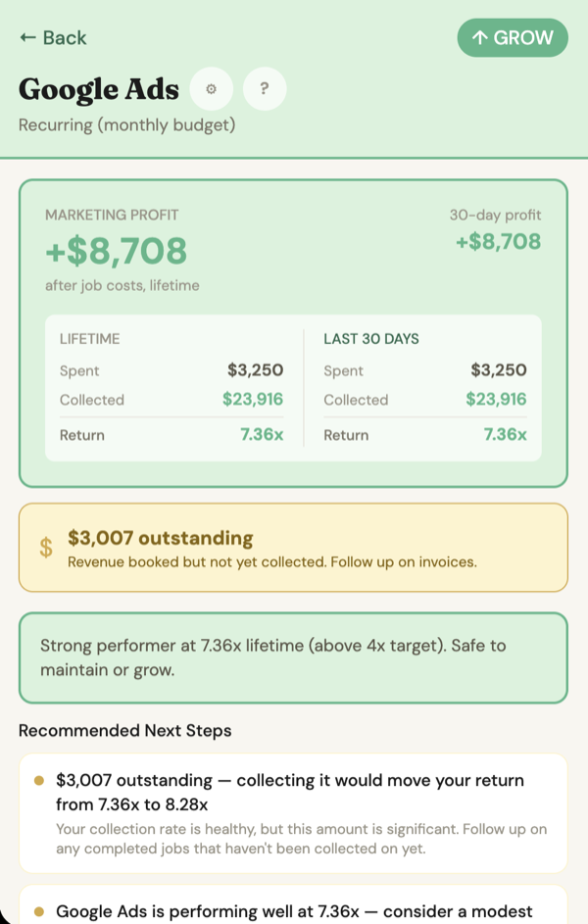Click the Marketing Profit +$8,708 value
Image resolution: width=588 pixels, height=924 pixels.
click(x=116, y=253)
